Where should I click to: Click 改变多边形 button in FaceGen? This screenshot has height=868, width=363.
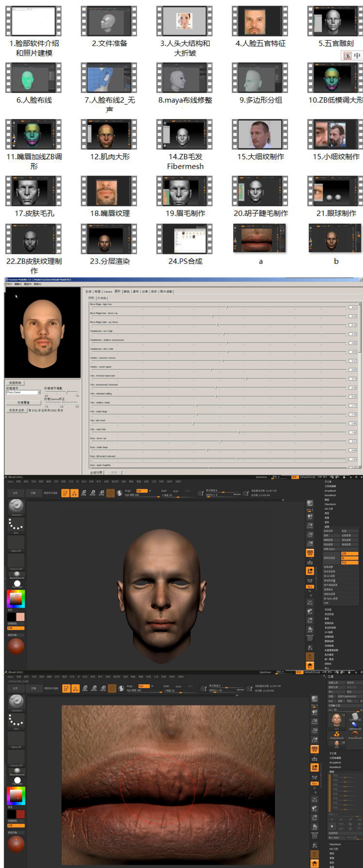point(17,410)
